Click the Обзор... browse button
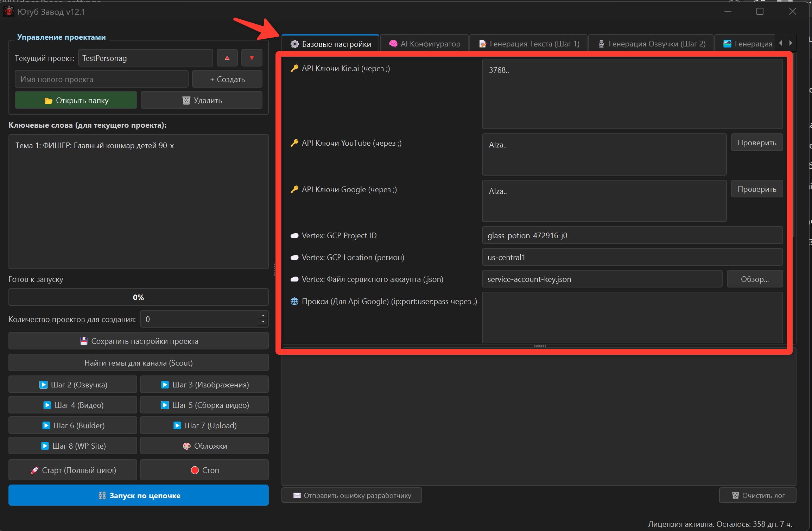812x531 pixels. [755, 279]
